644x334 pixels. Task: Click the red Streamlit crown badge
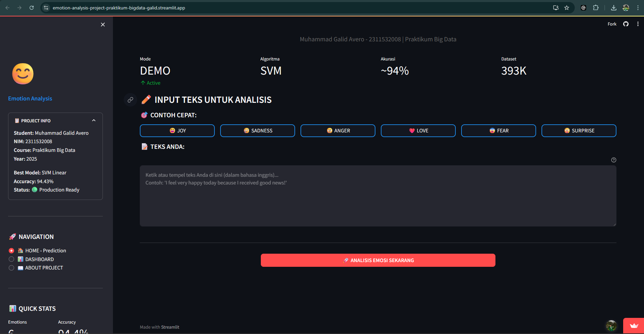click(634, 326)
